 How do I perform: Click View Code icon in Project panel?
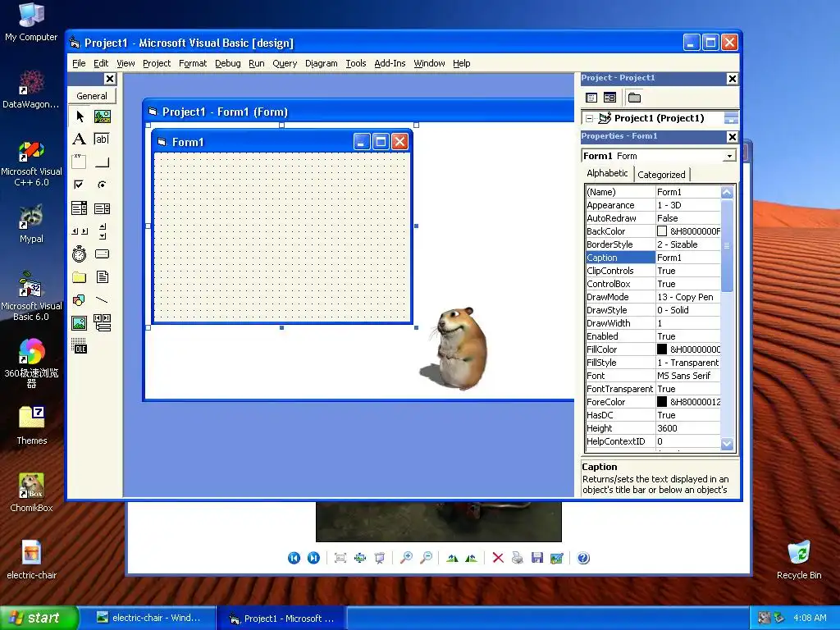tap(591, 98)
